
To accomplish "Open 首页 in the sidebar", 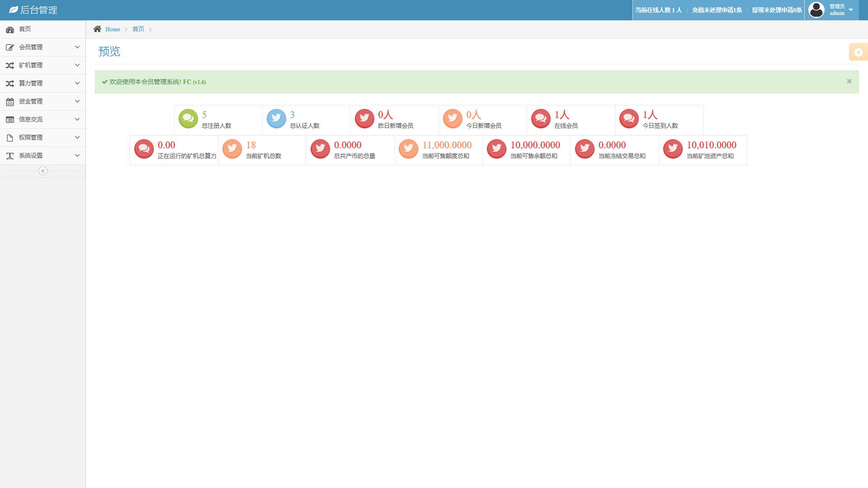I will (x=43, y=29).
